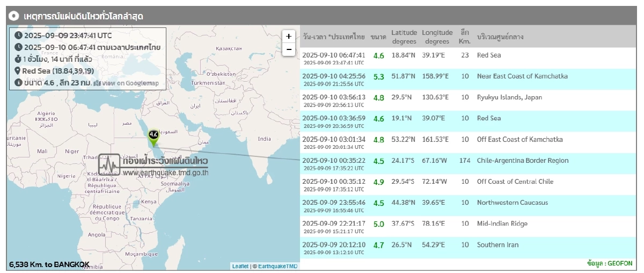This screenshot has width=644, height=273.
Task: Click the 2025-09-10 04:25:56 timestamp
Action: tap(334, 76)
